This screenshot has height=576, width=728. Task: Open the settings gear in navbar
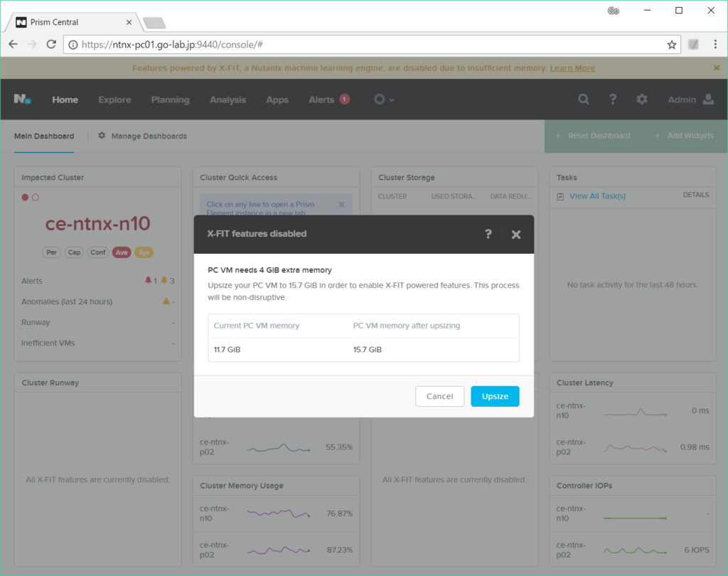[642, 99]
